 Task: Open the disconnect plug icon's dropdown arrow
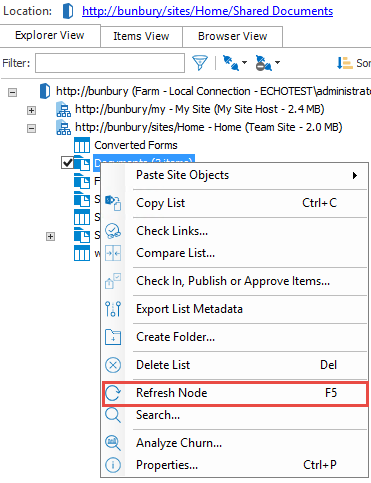tap(277, 63)
